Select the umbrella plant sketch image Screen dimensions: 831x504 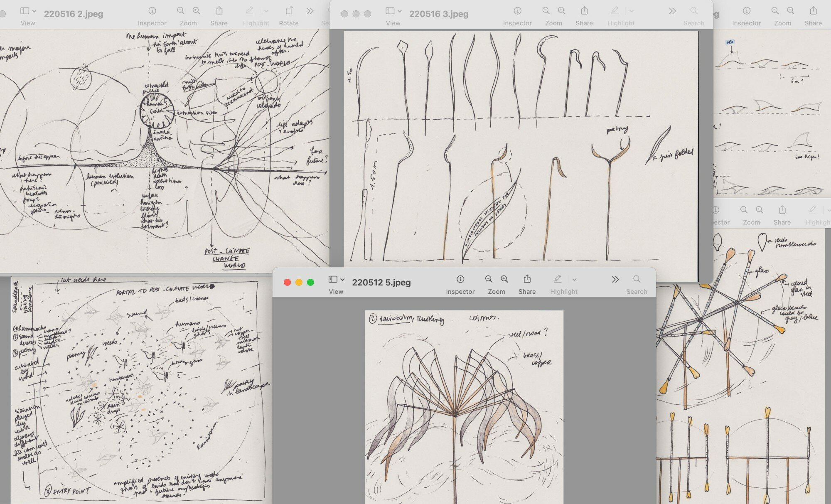(464, 407)
